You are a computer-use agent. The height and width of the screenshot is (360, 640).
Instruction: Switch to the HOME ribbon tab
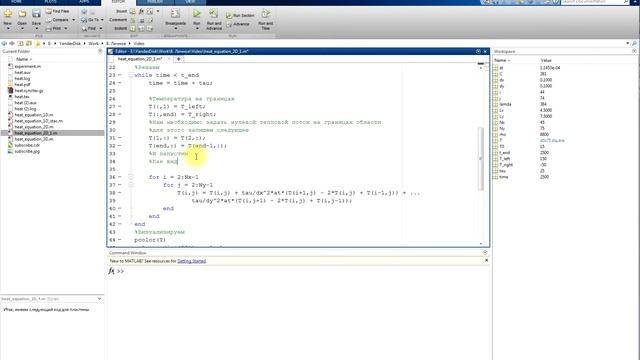coord(16,2)
